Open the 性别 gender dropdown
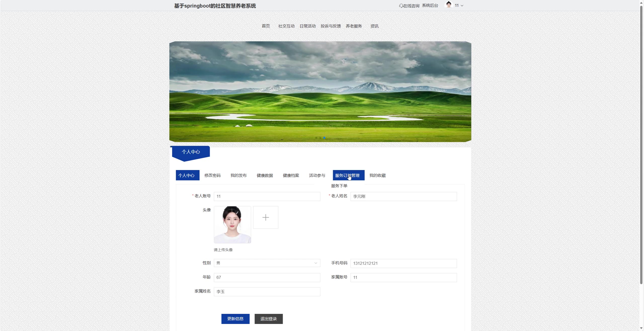The image size is (644, 331). (267, 263)
